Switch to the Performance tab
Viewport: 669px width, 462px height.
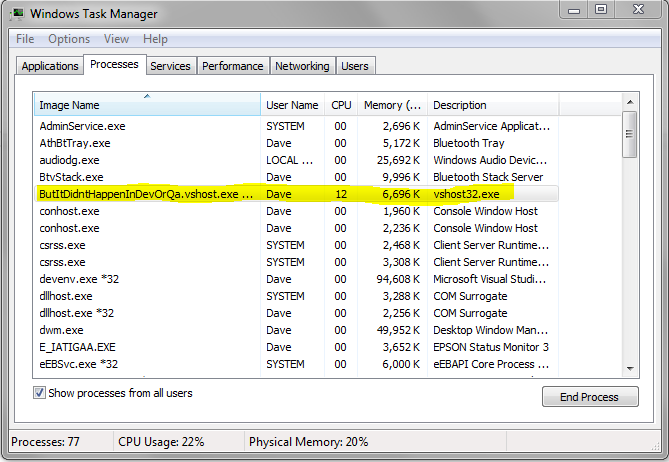click(x=233, y=66)
